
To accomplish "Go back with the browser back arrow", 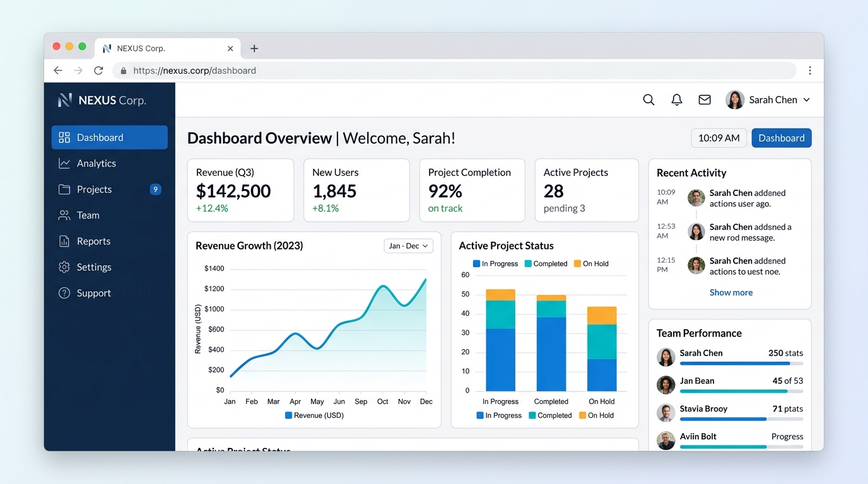I will [58, 71].
